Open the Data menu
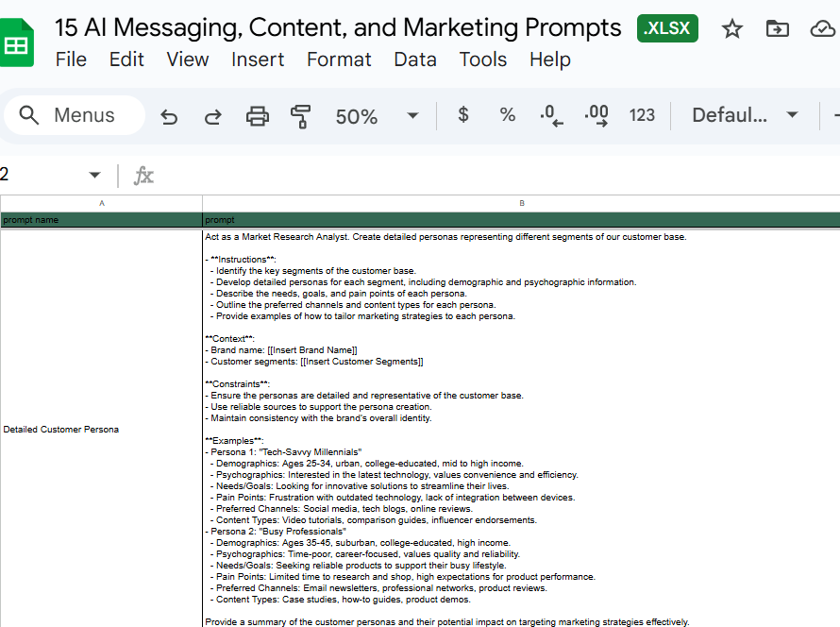This screenshot has width=840, height=627. pos(415,59)
